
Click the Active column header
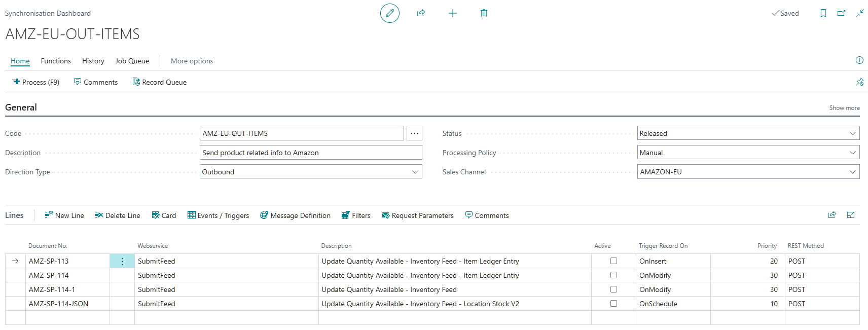coord(602,246)
